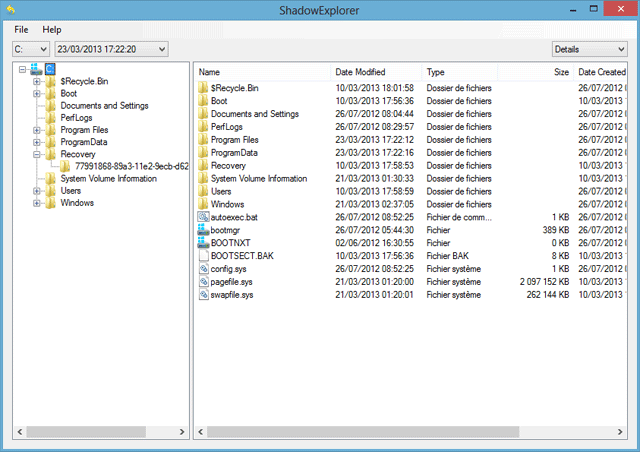The height and width of the screenshot is (452, 640).
Task: Click the Windows folder icon in file list
Action: 203,204
